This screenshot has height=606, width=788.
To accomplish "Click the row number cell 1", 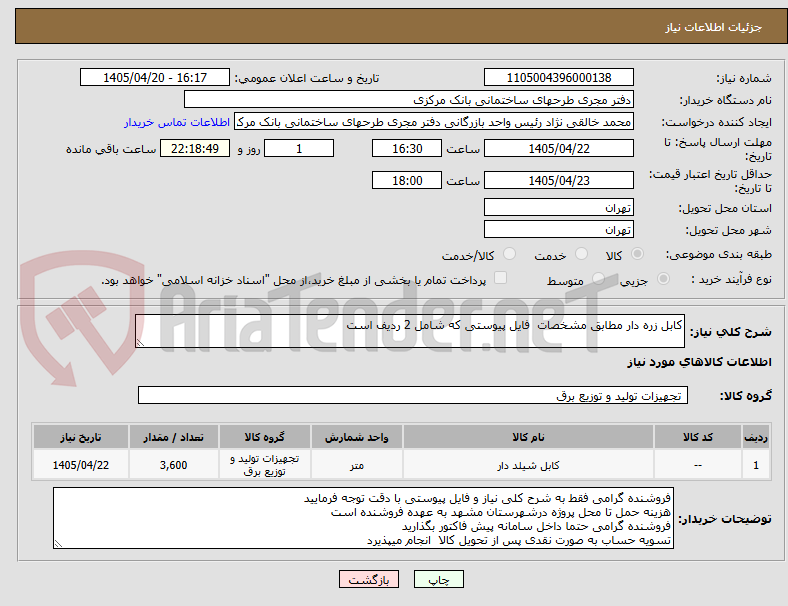I will pyautogui.click(x=755, y=465).
